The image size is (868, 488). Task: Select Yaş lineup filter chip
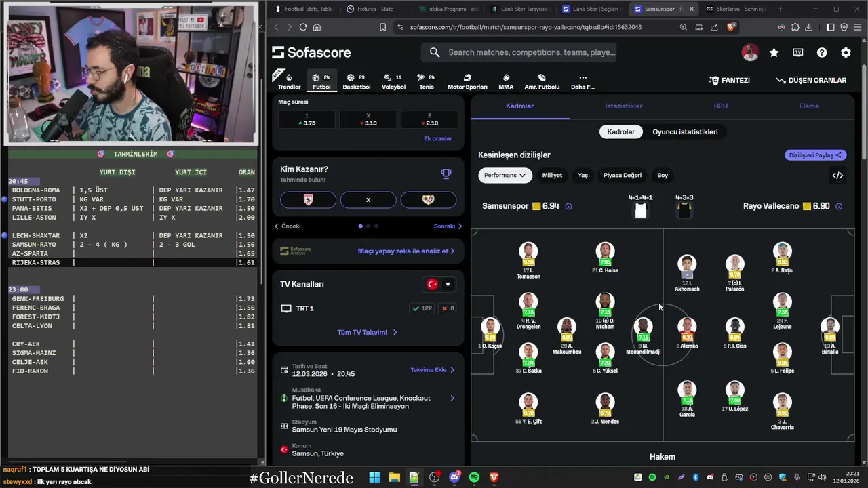click(583, 175)
